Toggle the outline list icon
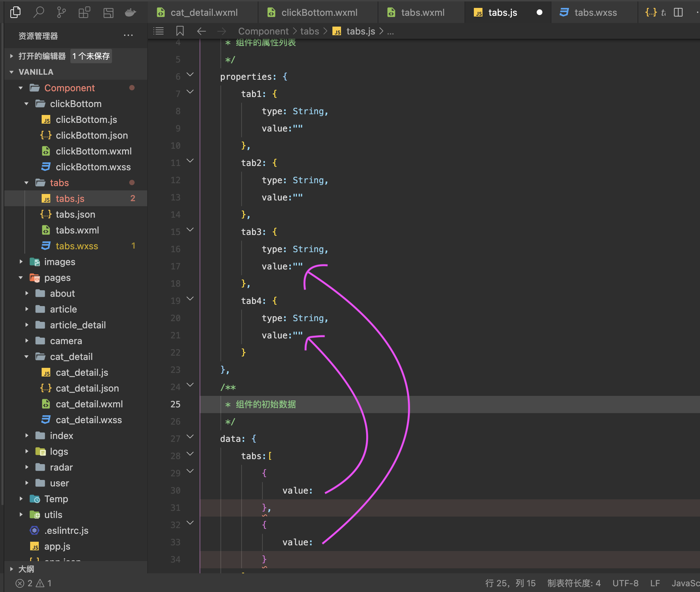This screenshot has width=700, height=592. [x=158, y=31]
